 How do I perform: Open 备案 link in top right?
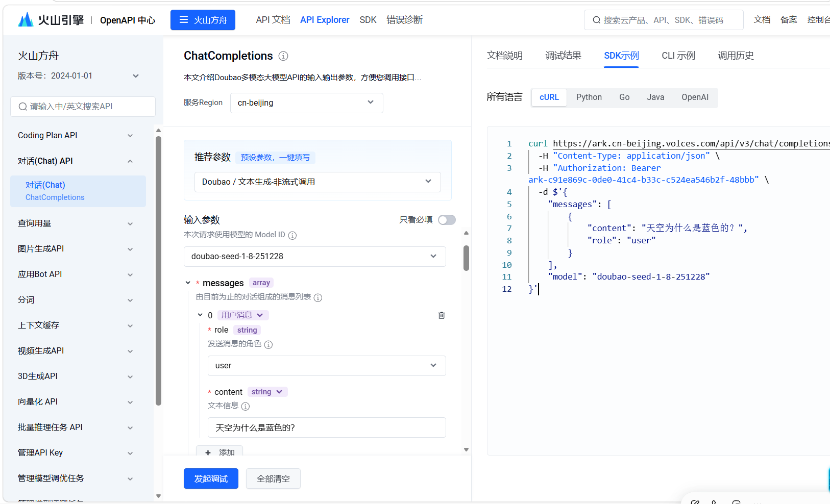[789, 20]
